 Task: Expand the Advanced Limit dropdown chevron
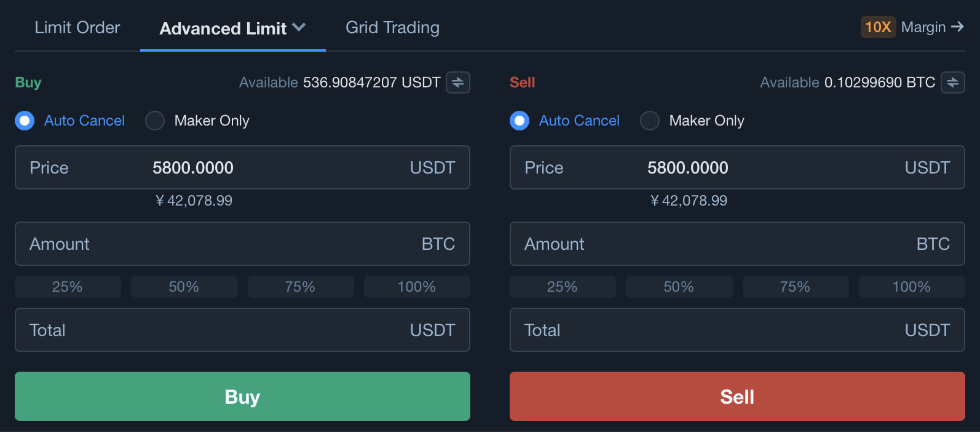click(299, 28)
